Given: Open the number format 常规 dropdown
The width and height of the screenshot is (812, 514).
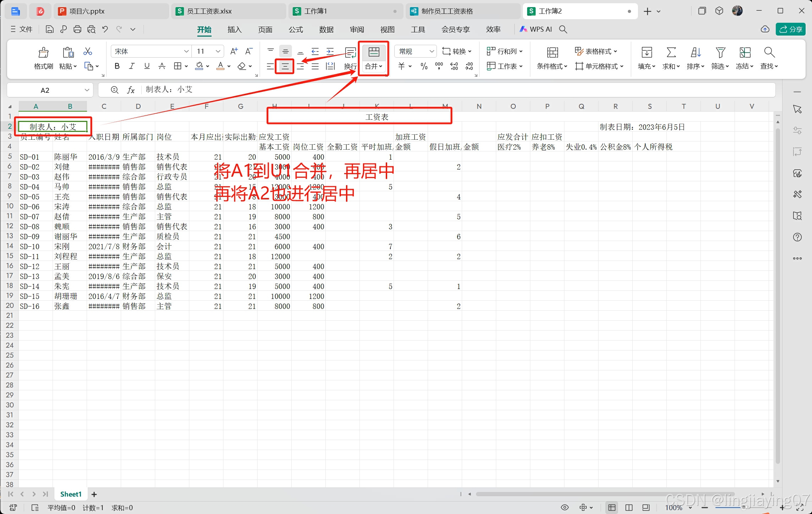Looking at the screenshot, I should point(432,52).
